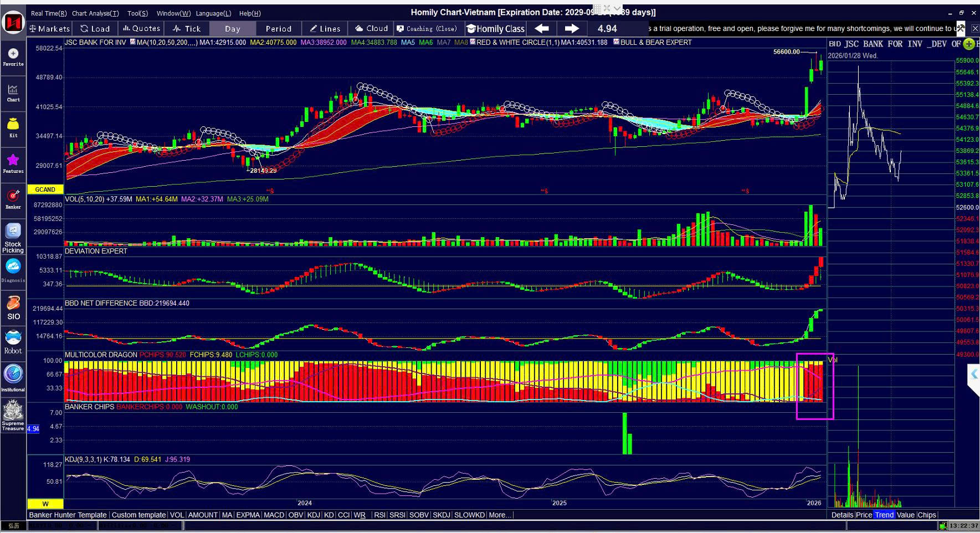Toggle the Cloud toolbar button
The height and width of the screenshot is (533, 980).
tap(372, 29)
